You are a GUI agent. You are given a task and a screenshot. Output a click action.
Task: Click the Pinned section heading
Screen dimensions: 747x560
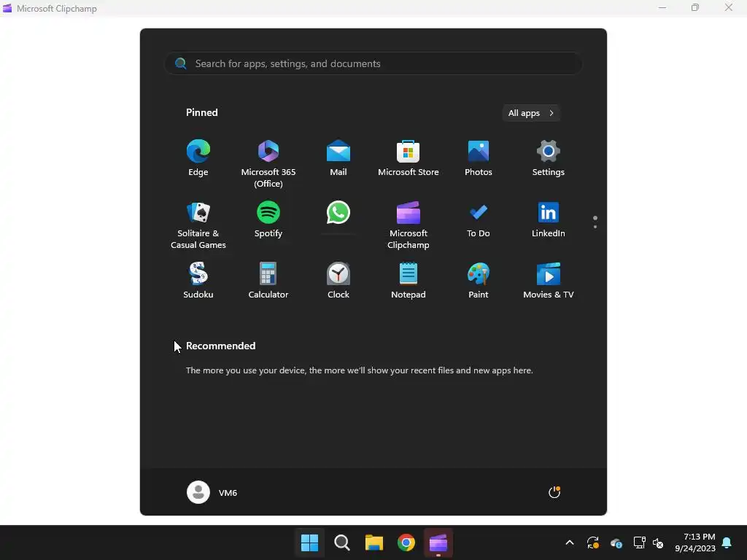coord(202,112)
